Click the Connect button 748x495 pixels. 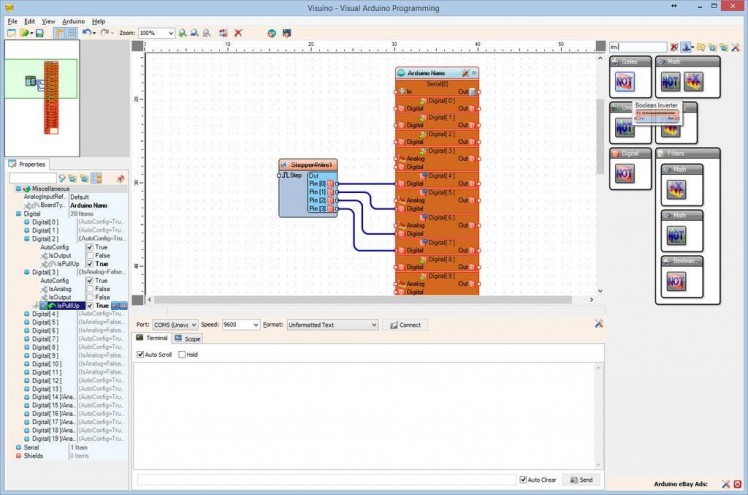coord(405,325)
